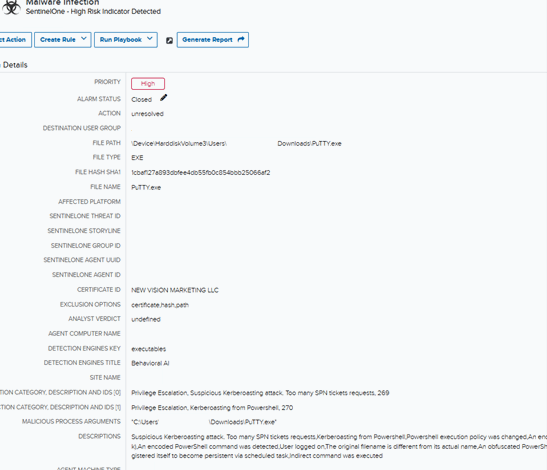This screenshot has height=470, width=547.
Task: Click the Create Rule button
Action: tap(63, 40)
